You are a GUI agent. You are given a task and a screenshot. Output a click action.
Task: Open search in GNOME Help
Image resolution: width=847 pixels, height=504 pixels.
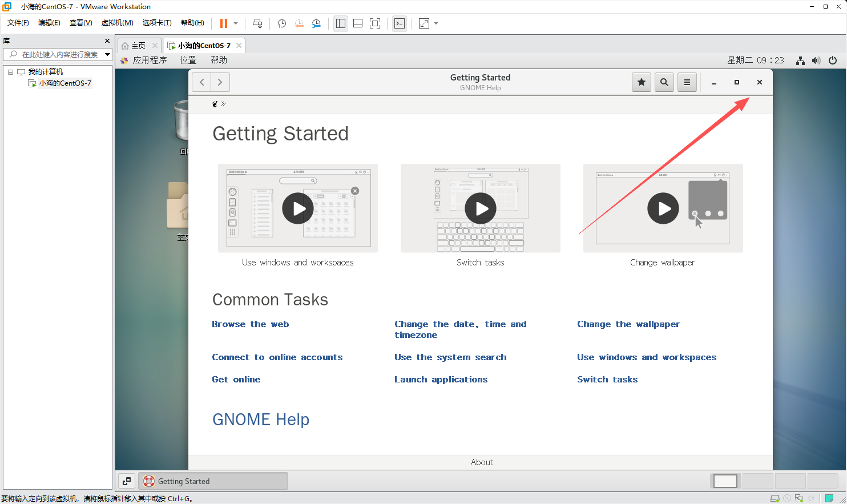pos(664,82)
